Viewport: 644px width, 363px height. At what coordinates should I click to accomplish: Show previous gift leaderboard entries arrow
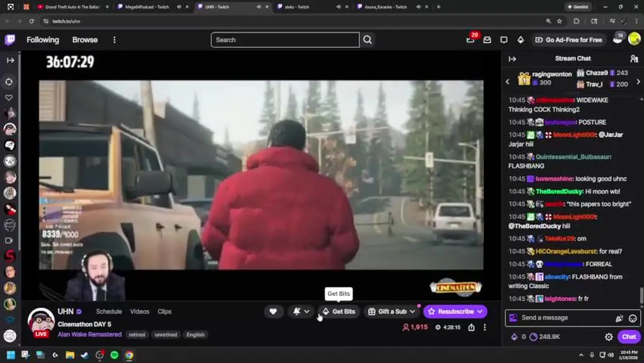point(507,82)
